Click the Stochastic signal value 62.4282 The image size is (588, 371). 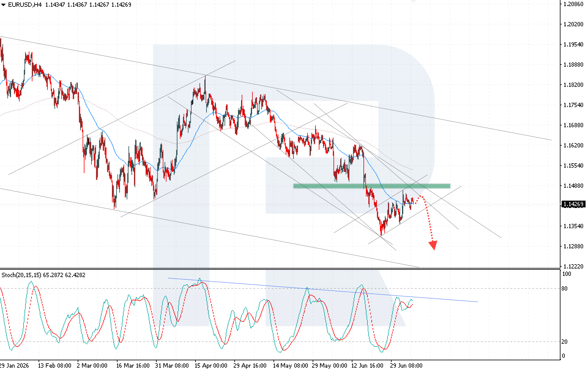click(x=75, y=275)
